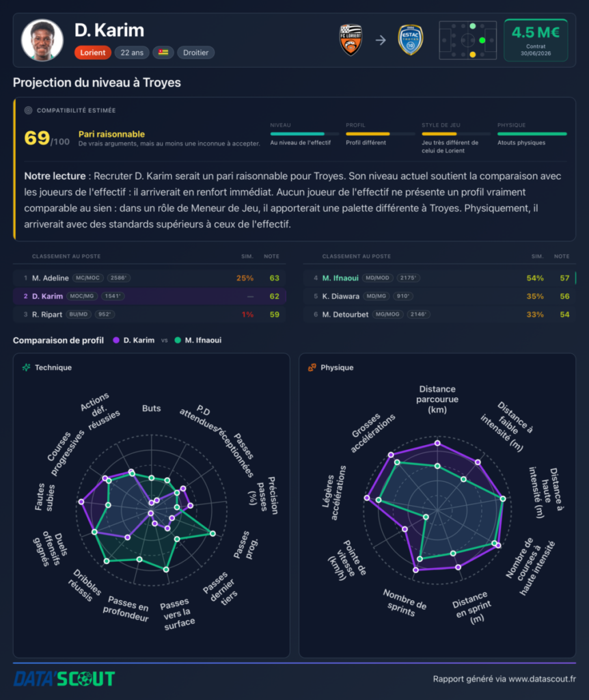Toggle the D. Karim purple legend dot
Image resolution: width=589 pixels, height=700 pixels.
[x=116, y=340]
